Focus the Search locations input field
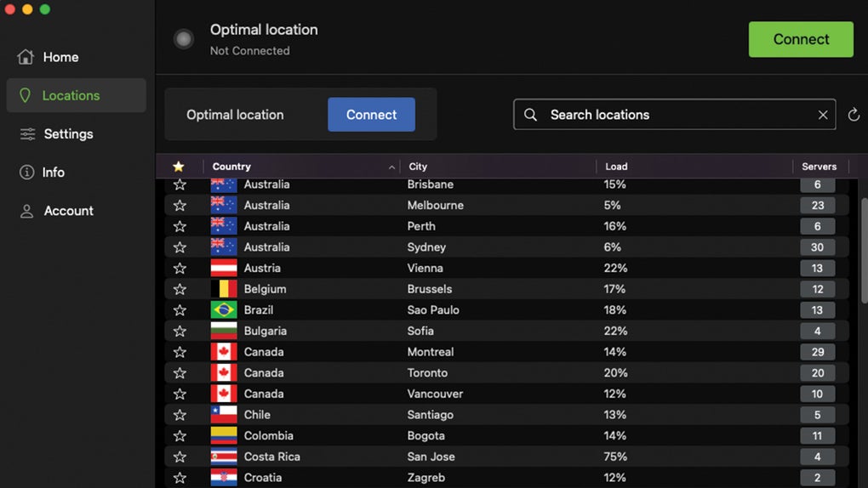 point(672,115)
